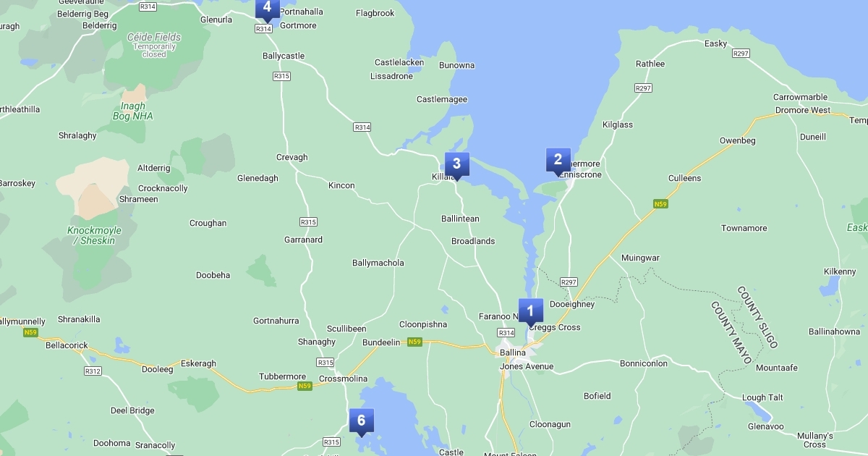
Task: Click the Ballycastle village label
Action: click(x=284, y=56)
